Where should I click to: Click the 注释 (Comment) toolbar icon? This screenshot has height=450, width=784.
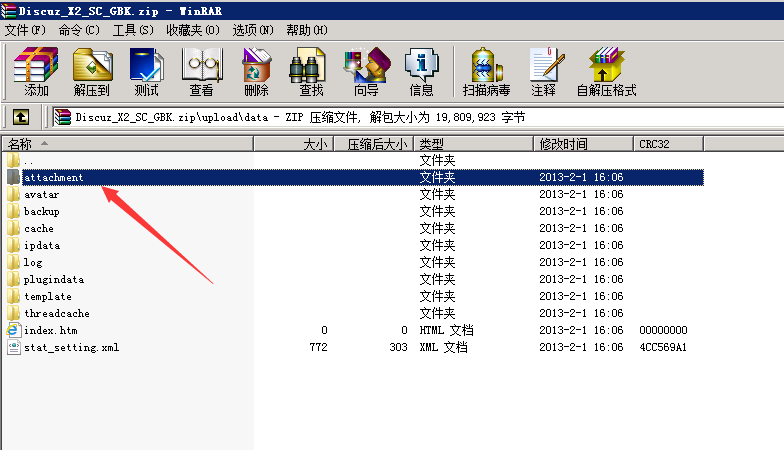click(x=543, y=70)
